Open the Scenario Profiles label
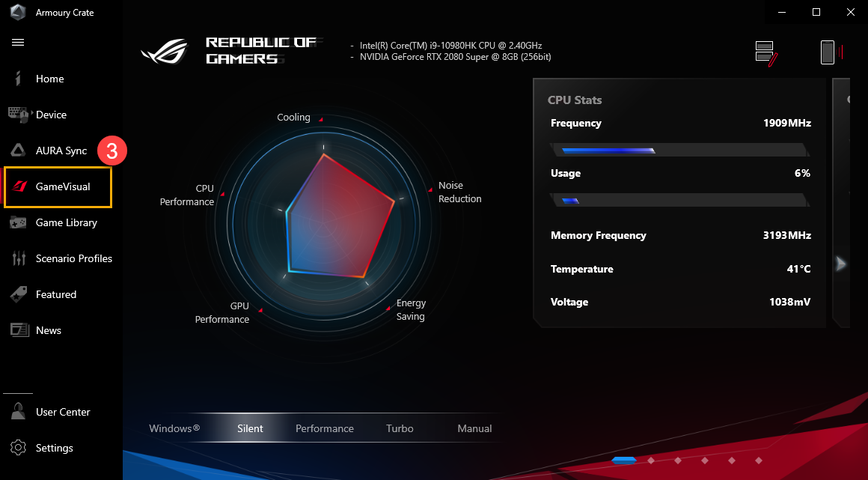 point(74,258)
